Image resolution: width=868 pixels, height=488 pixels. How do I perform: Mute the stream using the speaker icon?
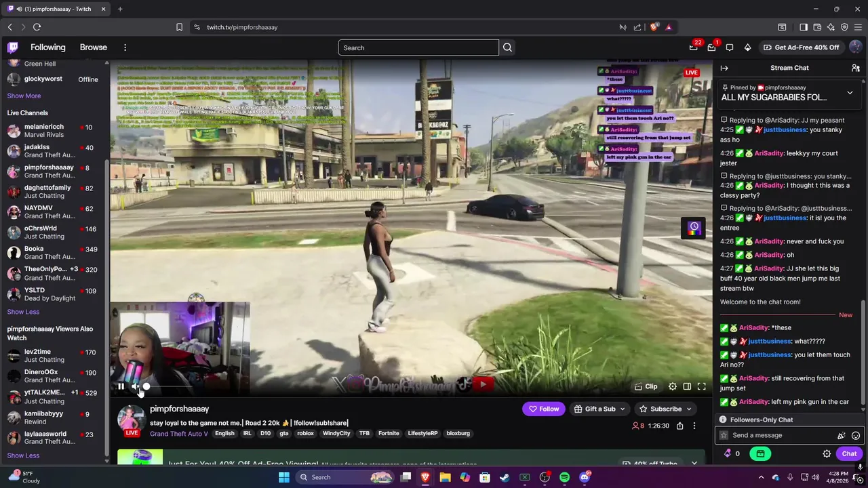(136, 386)
